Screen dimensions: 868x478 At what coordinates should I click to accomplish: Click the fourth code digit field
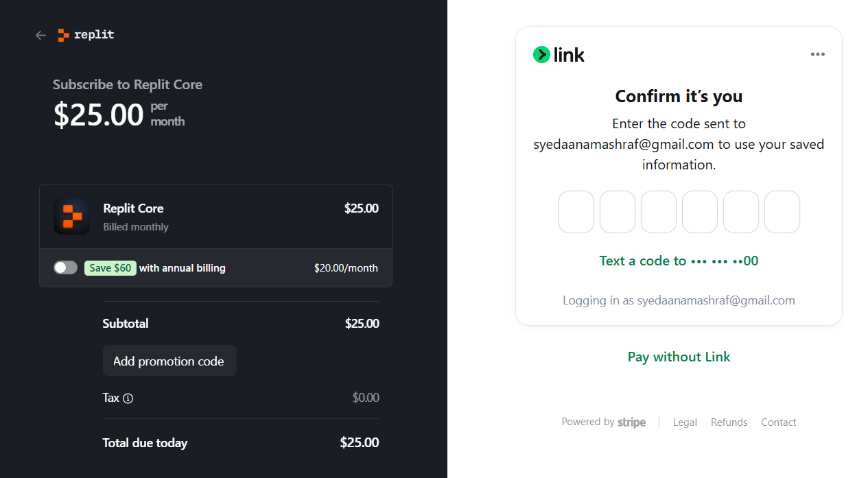pyautogui.click(x=700, y=212)
